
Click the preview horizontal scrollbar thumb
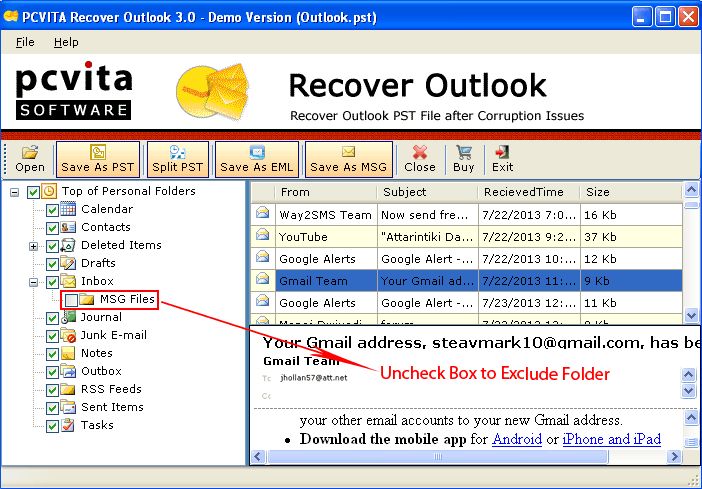437,457
